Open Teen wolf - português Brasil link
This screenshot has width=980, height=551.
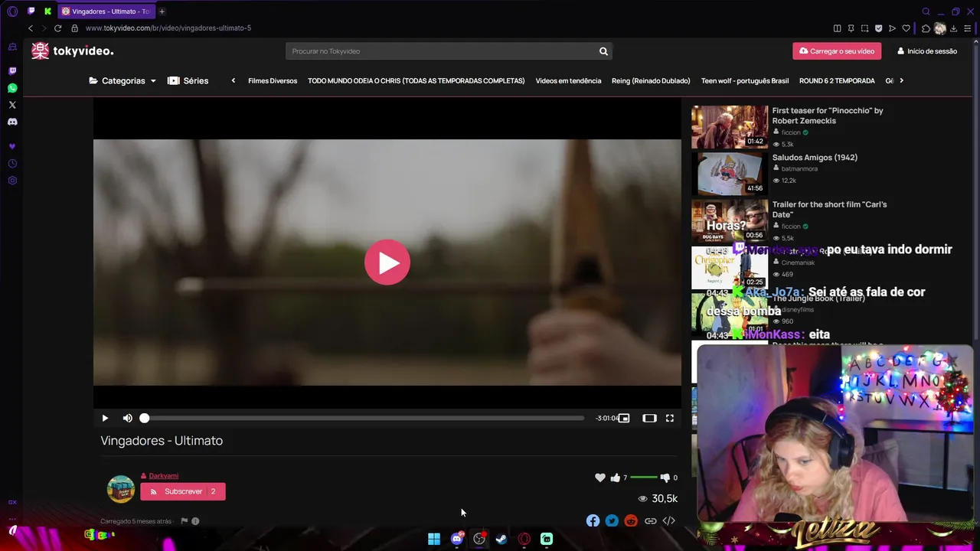(745, 80)
